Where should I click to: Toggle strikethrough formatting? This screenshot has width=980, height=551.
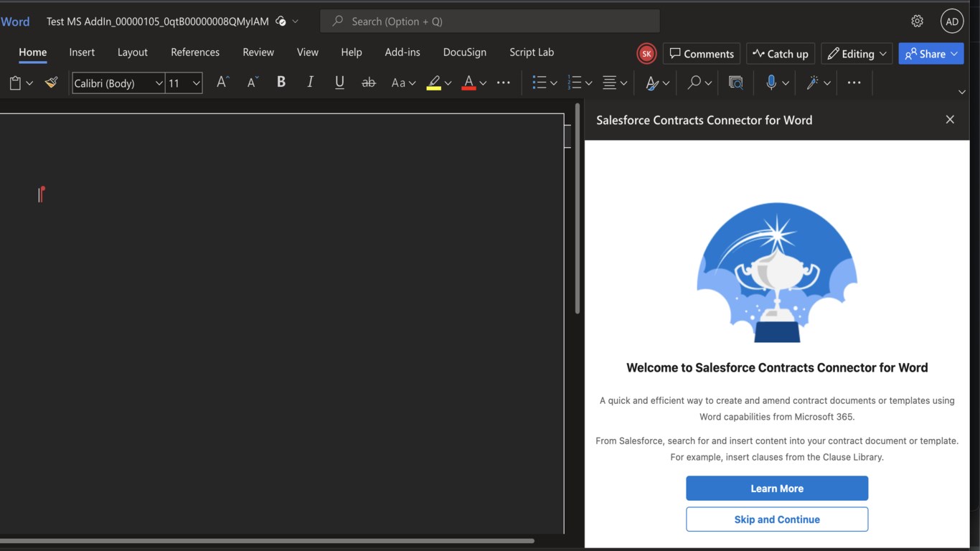click(369, 83)
